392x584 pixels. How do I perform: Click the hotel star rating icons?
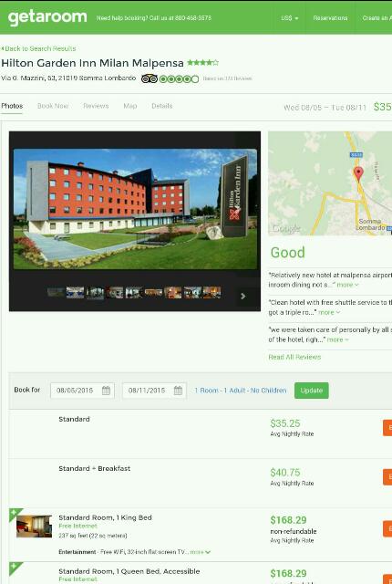click(x=202, y=63)
